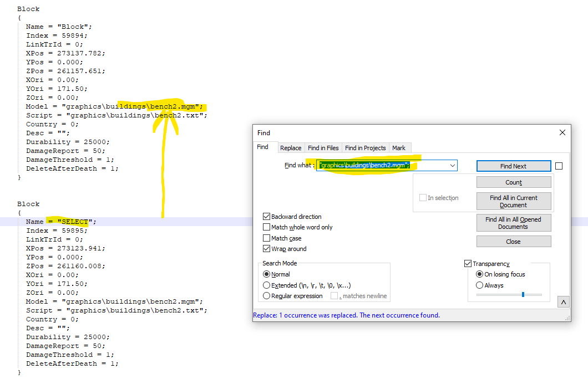Open the Find in Files tab
Screen dimensions: 588x384
323,148
